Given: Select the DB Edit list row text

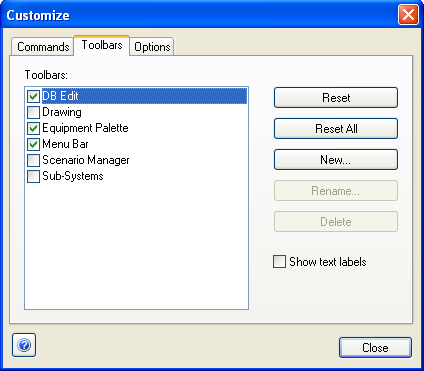Looking at the screenshot, I should [x=60, y=96].
